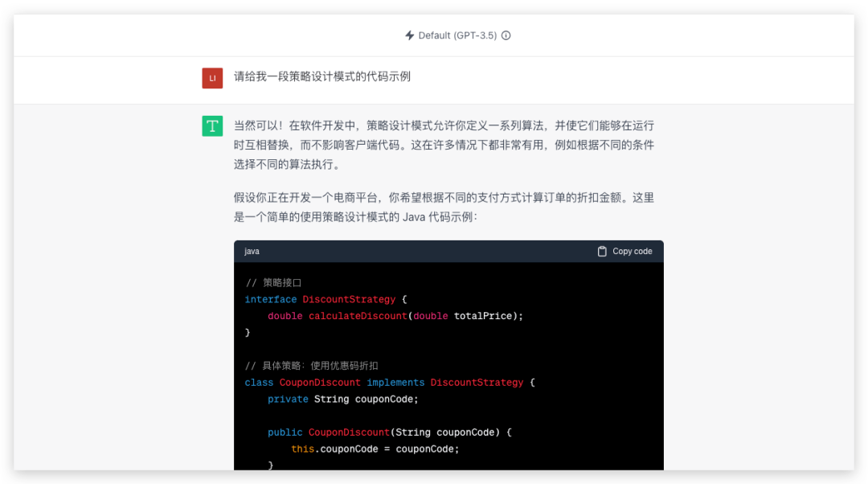Click the green ChatGPT assistant avatar

[212, 125]
